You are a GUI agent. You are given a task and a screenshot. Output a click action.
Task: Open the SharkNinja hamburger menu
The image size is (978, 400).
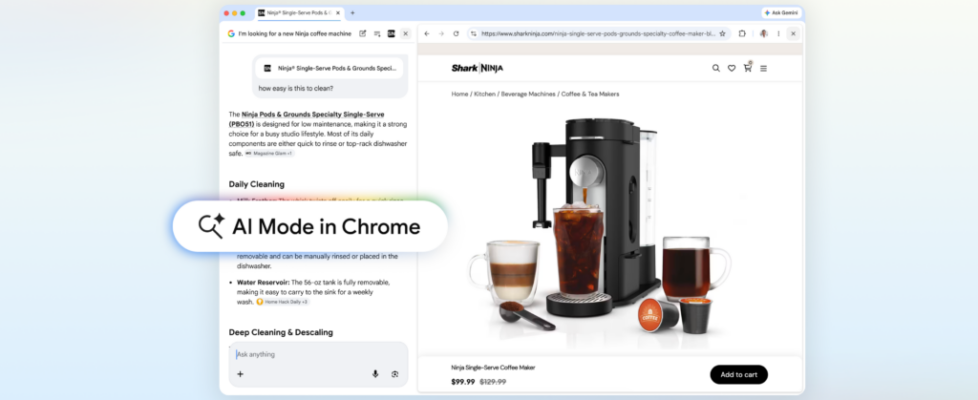pyautogui.click(x=764, y=68)
